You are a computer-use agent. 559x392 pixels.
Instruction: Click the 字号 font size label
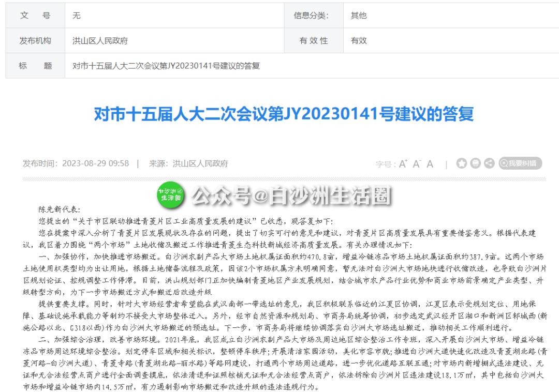[x=385, y=164]
